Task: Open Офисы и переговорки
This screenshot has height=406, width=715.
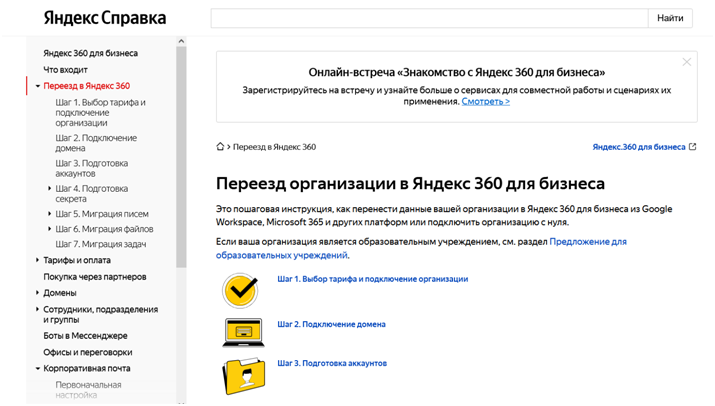Action: pos(88,352)
